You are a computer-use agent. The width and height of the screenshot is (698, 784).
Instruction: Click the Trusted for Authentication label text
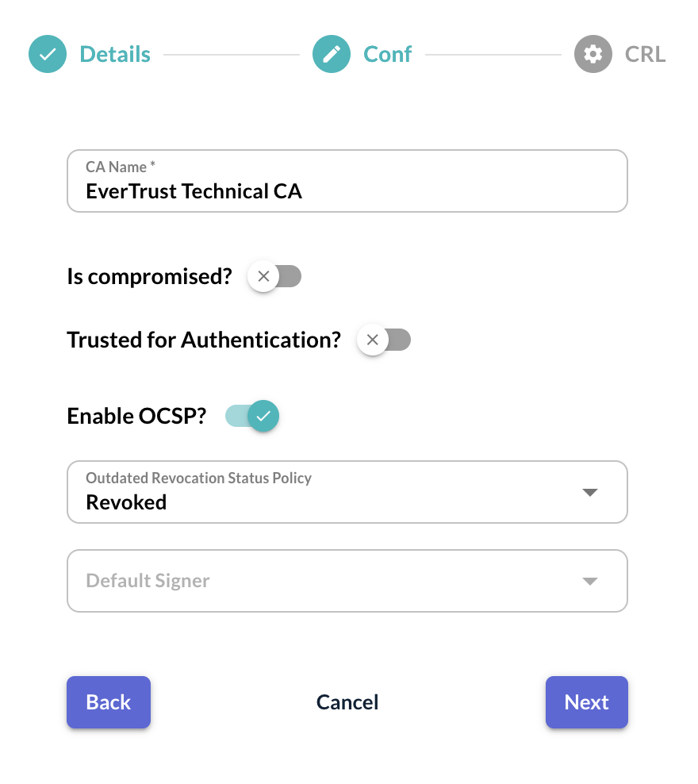[204, 340]
